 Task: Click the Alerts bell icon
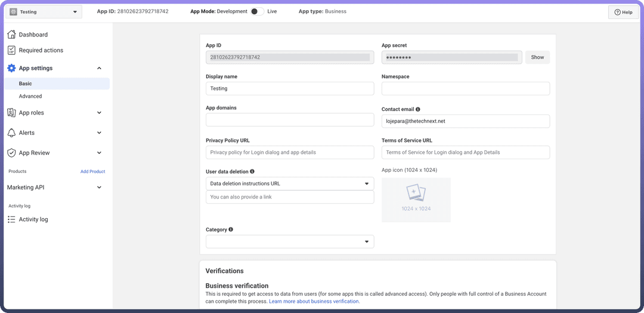click(11, 133)
